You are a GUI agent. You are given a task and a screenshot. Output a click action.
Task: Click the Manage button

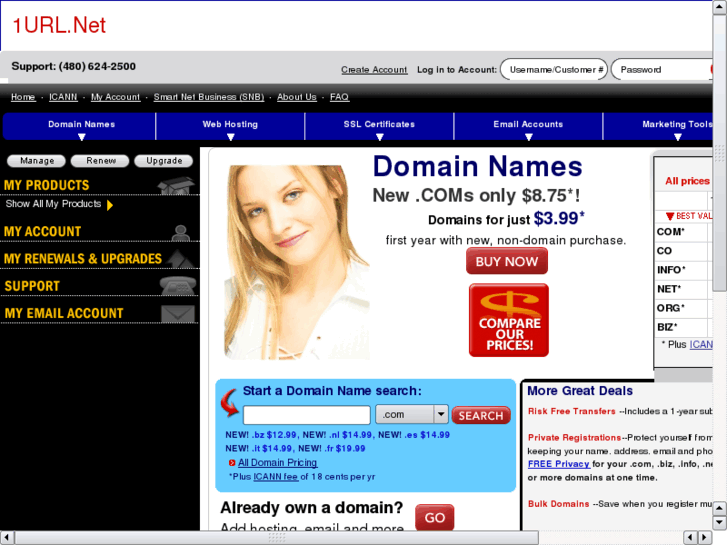tap(37, 161)
